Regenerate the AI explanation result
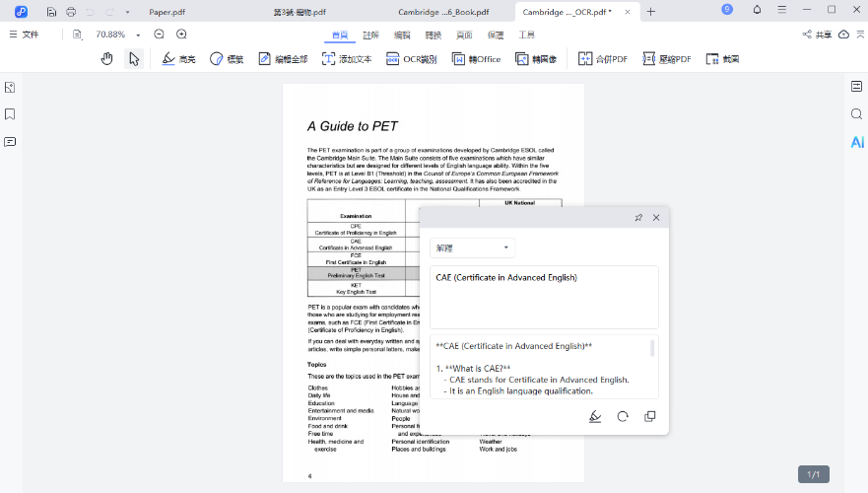This screenshot has width=868, height=493. point(623,416)
